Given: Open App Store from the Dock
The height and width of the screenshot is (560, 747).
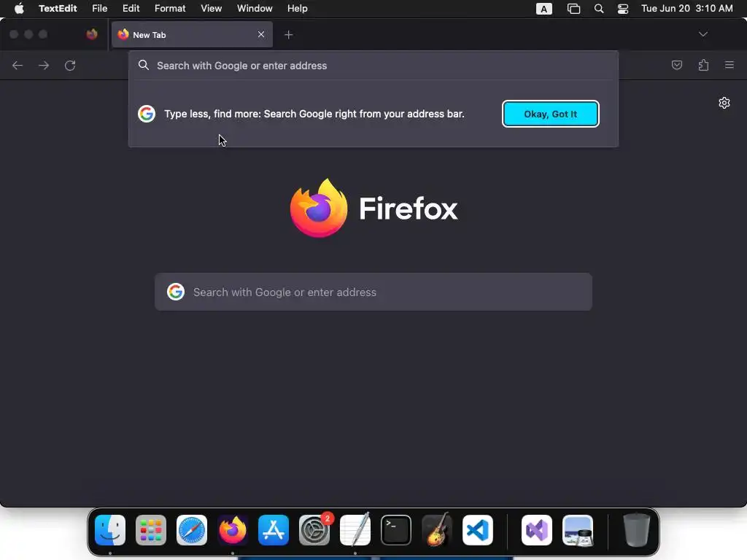Looking at the screenshot, I should 274,530.
